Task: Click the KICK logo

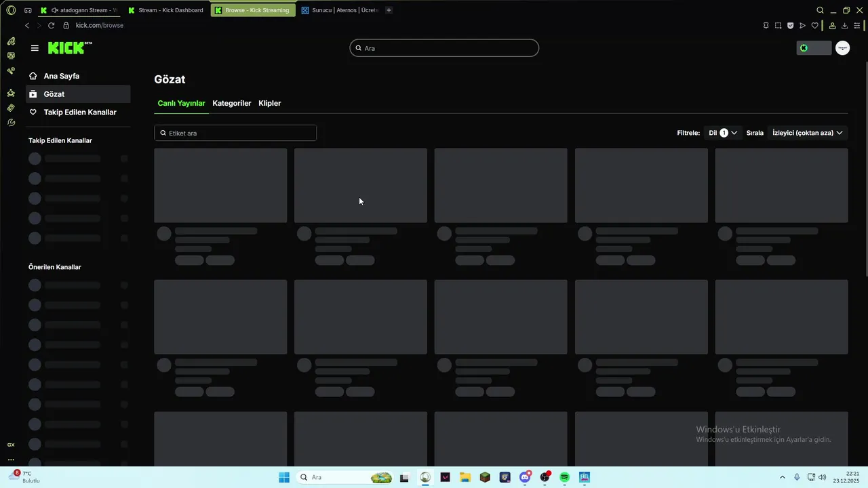Action: (x=70, y=48)
